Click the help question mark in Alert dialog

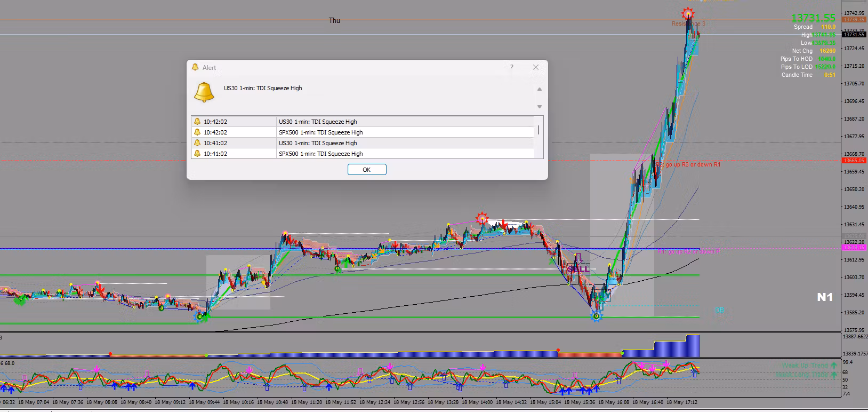512,67
